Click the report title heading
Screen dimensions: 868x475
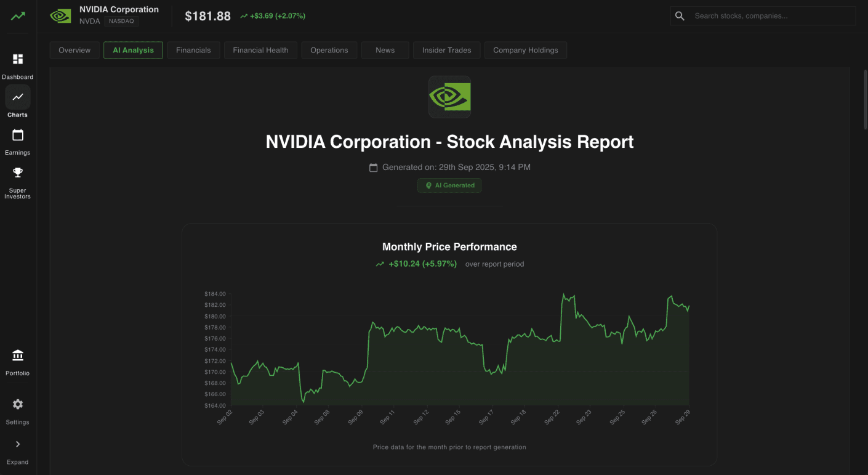(450, 142)
